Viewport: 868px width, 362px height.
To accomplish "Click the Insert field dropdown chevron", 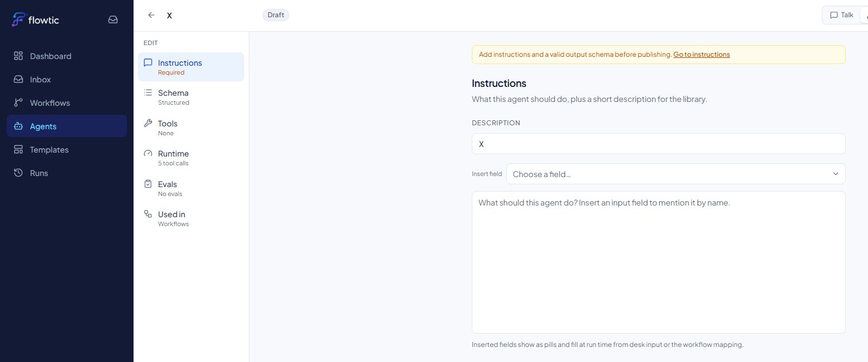I will (835, 174).
